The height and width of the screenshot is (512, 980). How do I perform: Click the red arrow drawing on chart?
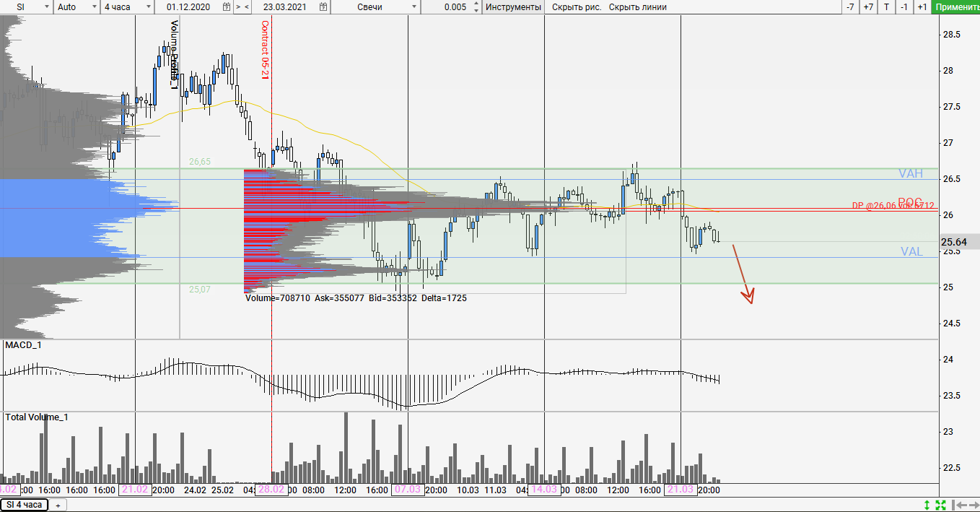click(743, 274)
